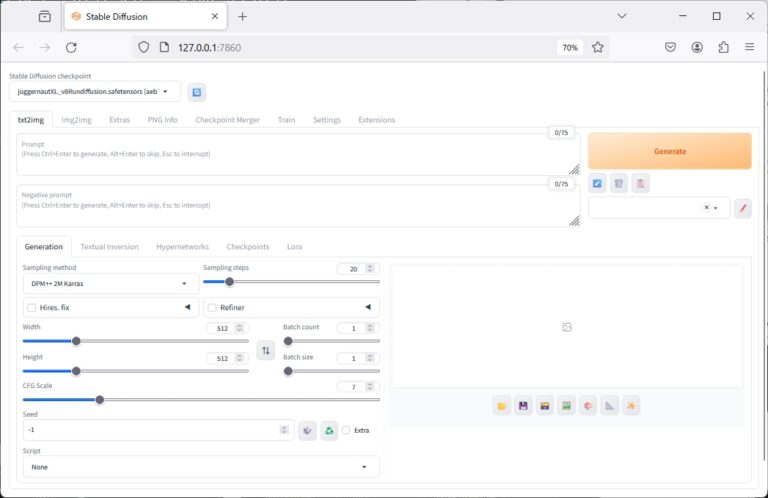Click the trash clear prompt icon
The height and width of the screenshot is (498, 768).
click(x=619, y=183)
